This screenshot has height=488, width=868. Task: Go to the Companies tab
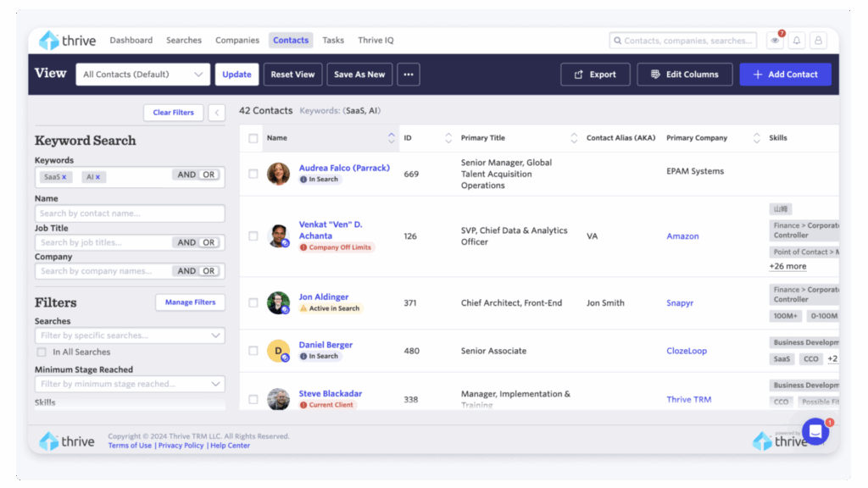point(237,41)
